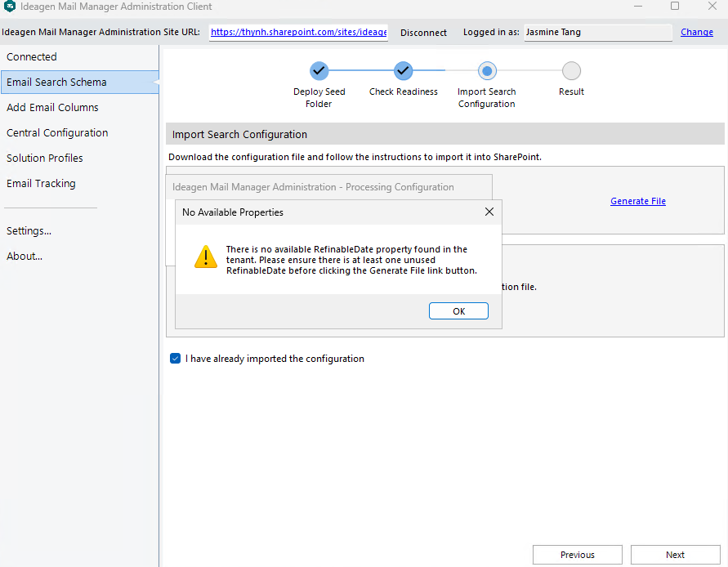Image resolution: width=728 pixels, height=567 pixels.
Task: Toggle 'I have already imported the configuration'
Action: pyautogui.click(x=175, y=359)
